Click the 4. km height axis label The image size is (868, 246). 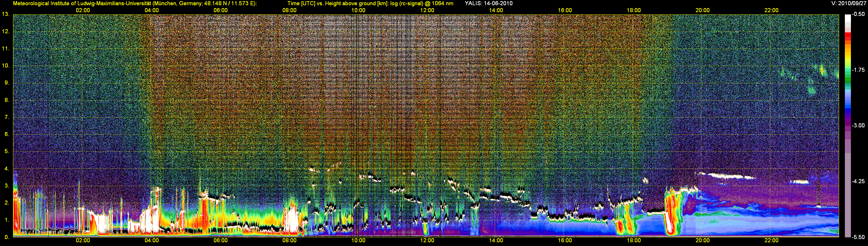point(7,168)
